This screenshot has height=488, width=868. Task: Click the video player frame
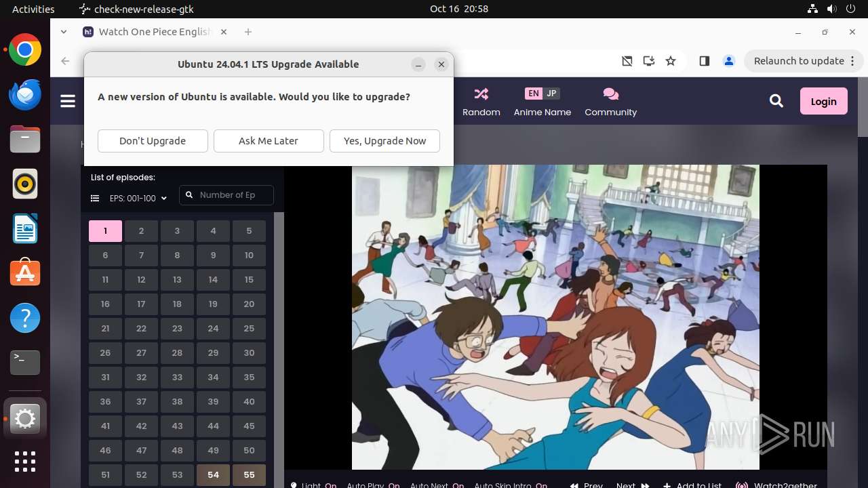coord(555,317)
